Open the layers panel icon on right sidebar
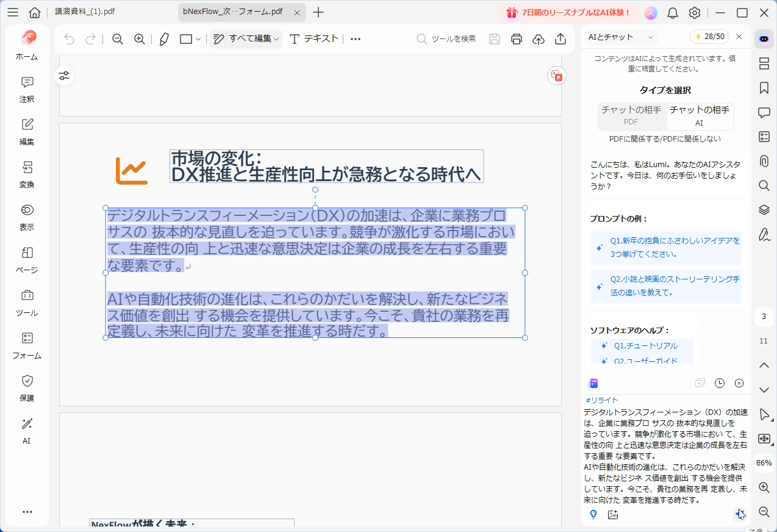777x532 pixels. (x=764, y=210)
